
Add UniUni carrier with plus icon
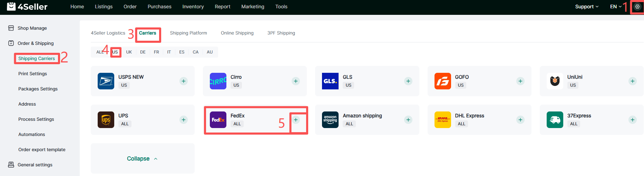point(632,81)
